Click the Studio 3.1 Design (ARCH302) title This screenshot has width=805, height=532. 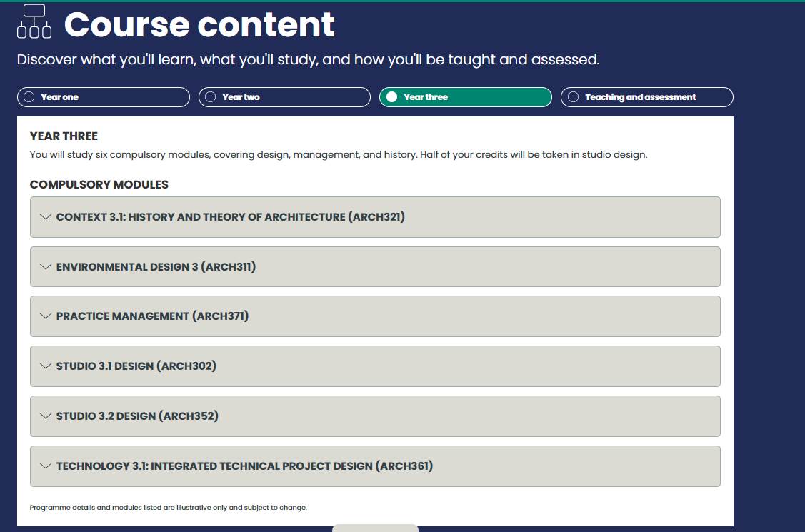click(136, 366)
